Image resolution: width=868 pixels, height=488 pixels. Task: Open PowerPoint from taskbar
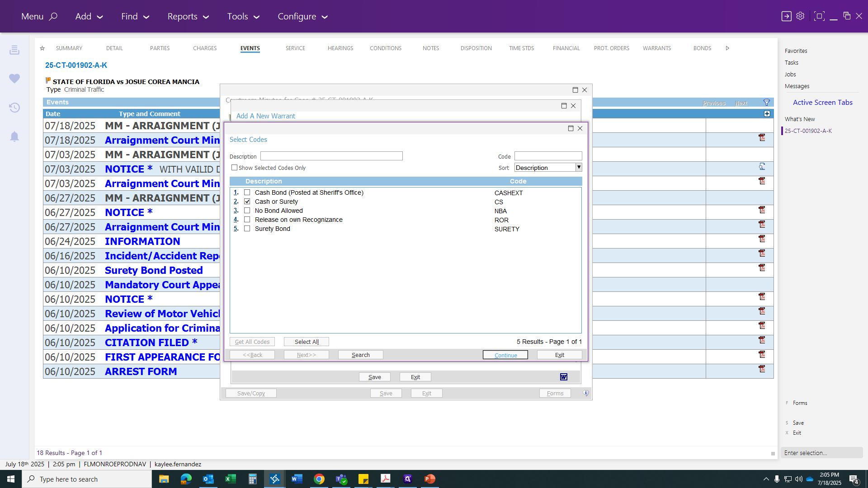tap(430, 479)
